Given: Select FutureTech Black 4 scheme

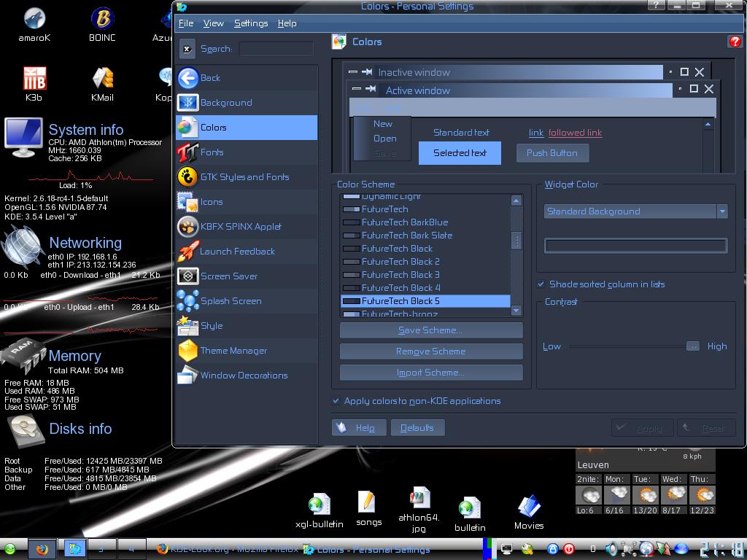Looking at the screenshot, I should (426, 287).
